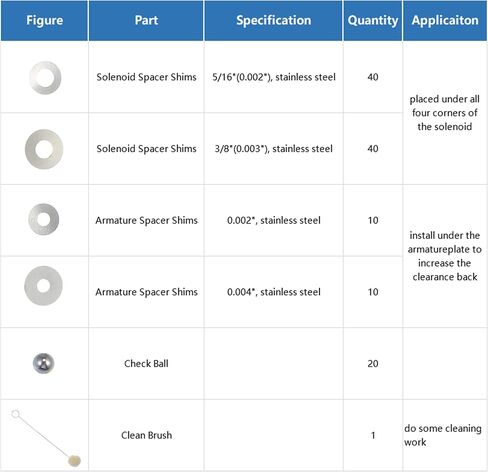Select the 0.004" armature spacer shim image
Screen dimensions: 488x472
pyautogui.click(x=43, y=286)
